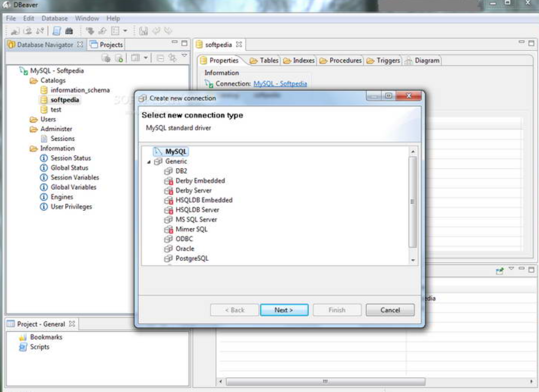
Task: Click the PostgreSQL driver icon in dialog
Action: click(x=168, y=259)
